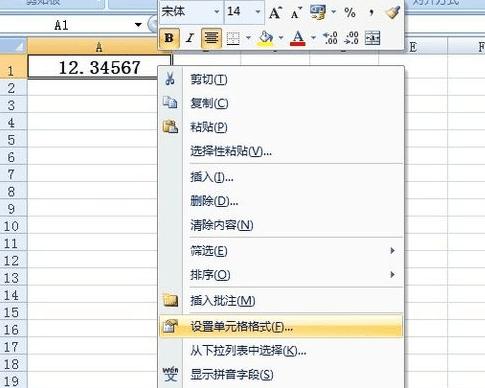Click the Format Painter brush icon

click(x=393, y=13)
